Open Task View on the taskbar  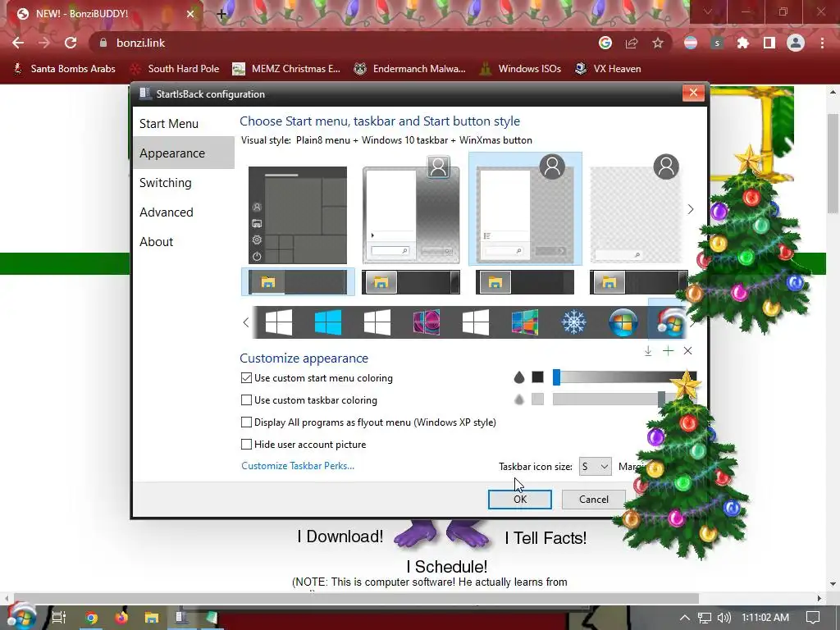click(58, 618)
